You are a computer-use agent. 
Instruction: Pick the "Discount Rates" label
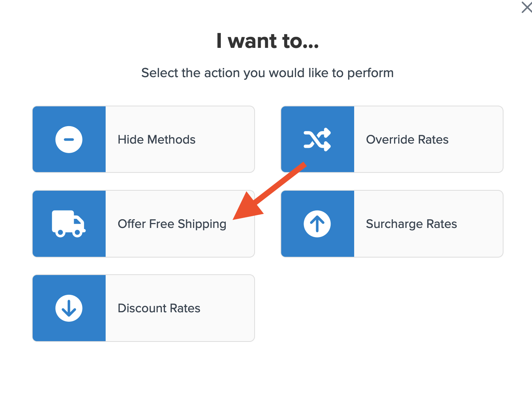pyautogui.click(x=159, y=308)
